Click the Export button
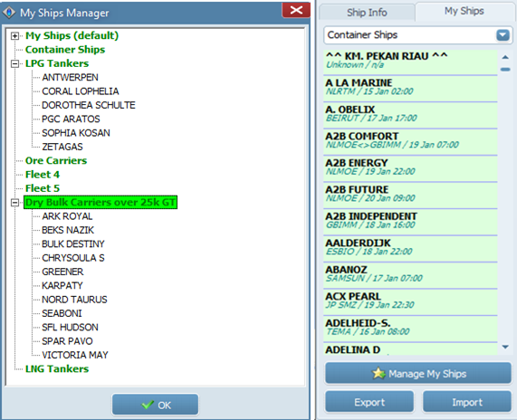Viewport: 517px width, 420px height. pos(369,402)
